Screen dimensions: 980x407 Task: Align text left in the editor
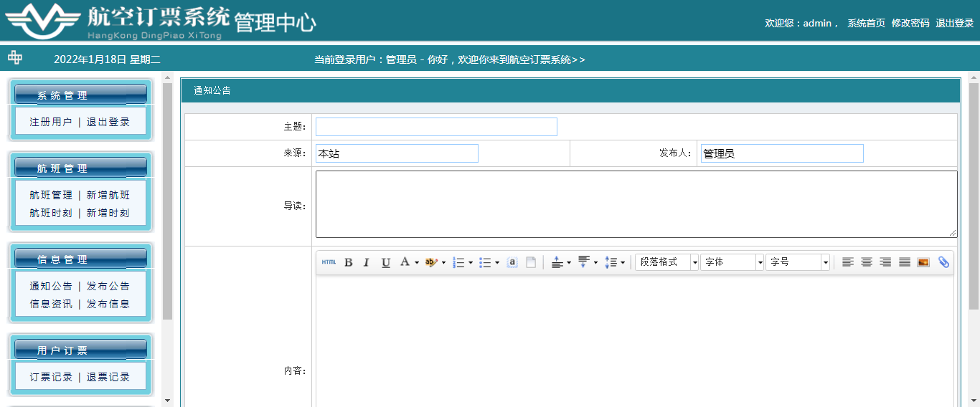(848, 262)
